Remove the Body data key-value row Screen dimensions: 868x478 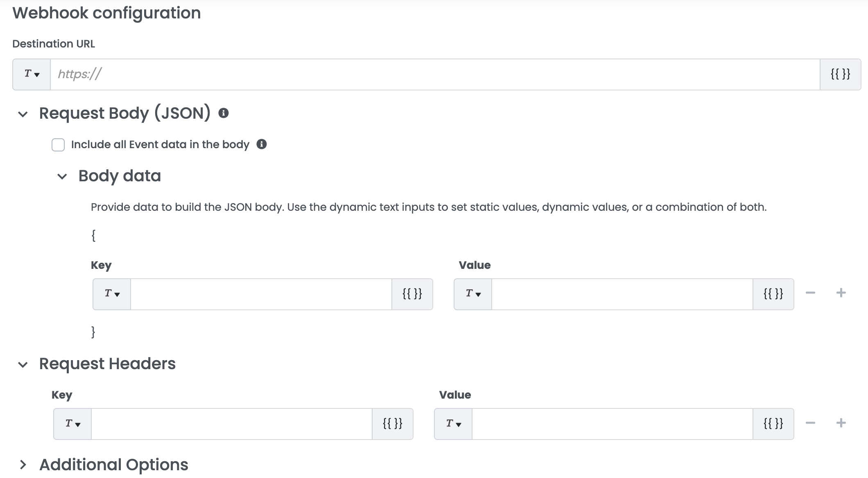(810, 293)
